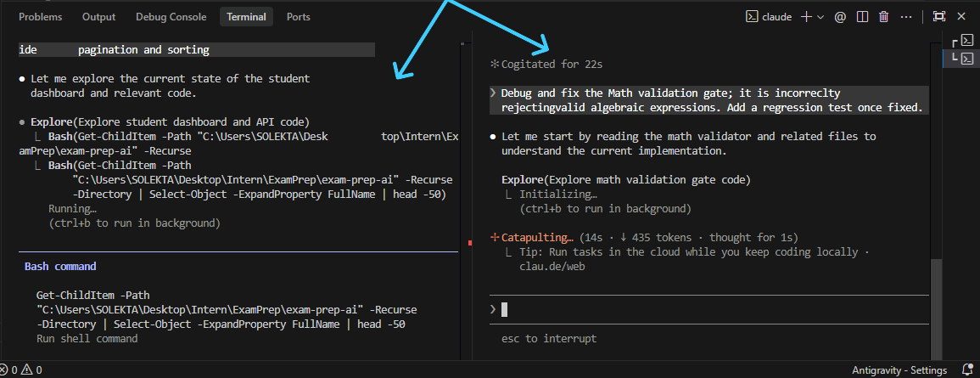Click the 'Catapulting…' status line
The width and height of the screenshot is (980, 378).
pos(644,238)
